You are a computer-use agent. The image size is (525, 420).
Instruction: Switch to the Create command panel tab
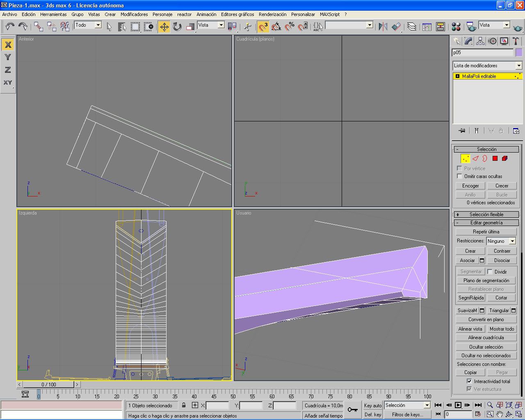coord(457,41)
